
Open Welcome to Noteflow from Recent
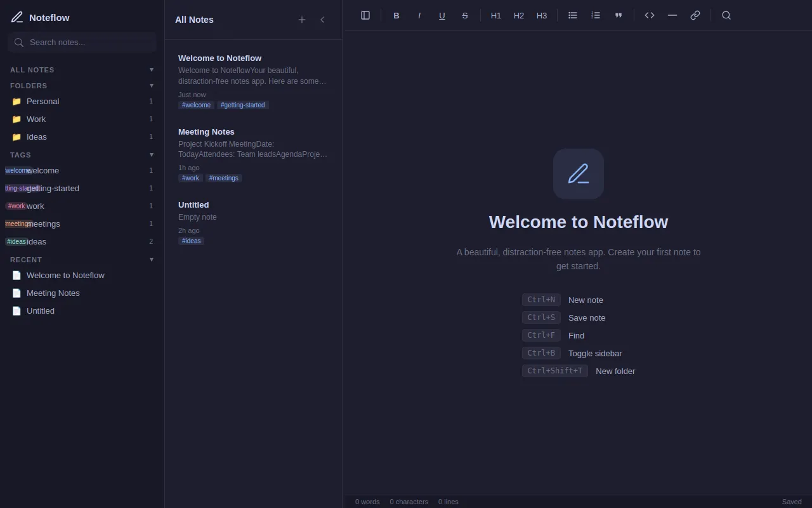pos(82,275)
